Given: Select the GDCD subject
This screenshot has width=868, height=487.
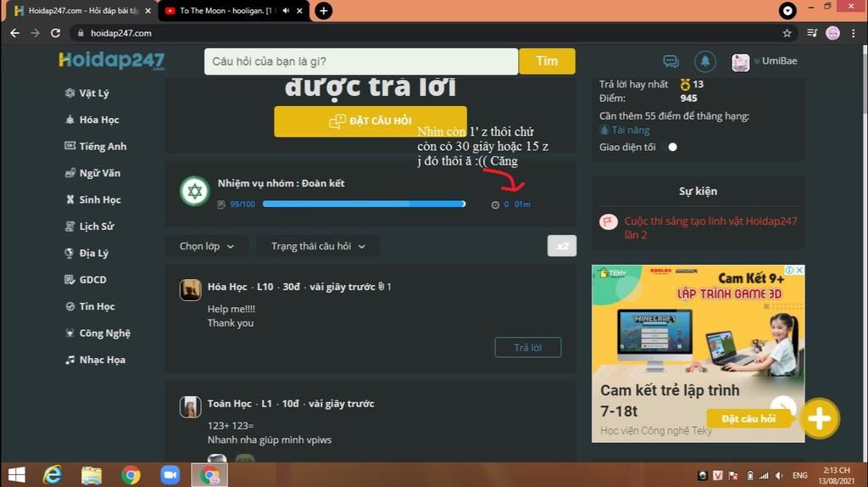Looking at the screenshot, I should 86,279.
